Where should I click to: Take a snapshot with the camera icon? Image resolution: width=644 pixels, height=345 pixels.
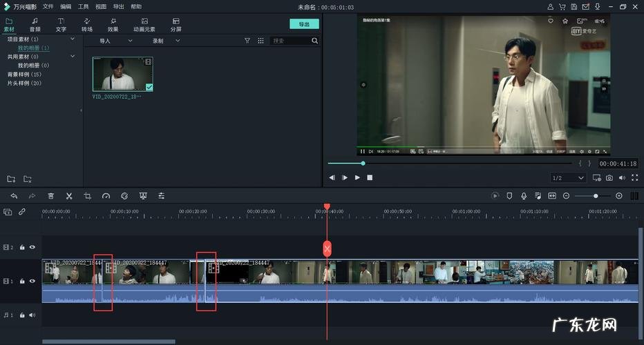(609, 178)
